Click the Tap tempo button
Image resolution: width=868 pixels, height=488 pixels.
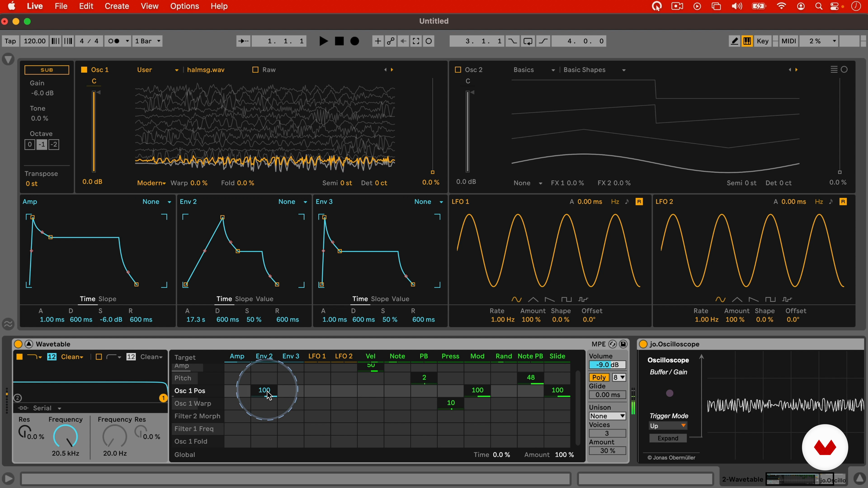10,41
